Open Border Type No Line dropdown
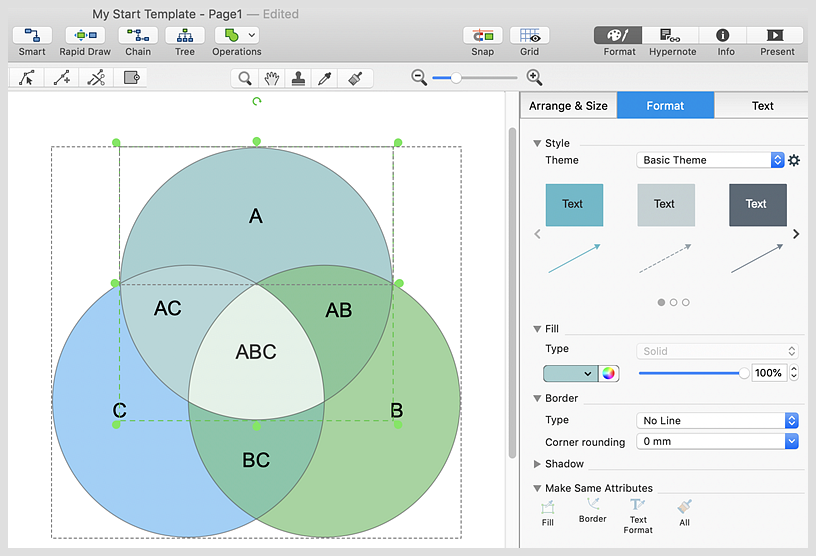Image resolution: width=816 pixels, height=556 pixels. point(717,420)
